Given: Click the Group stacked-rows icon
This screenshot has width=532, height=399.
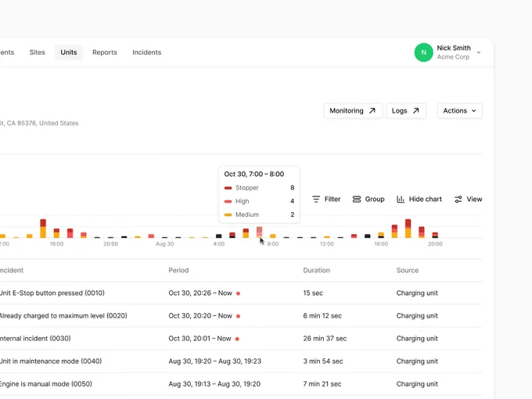Looking at the screenshot, I should [x=357, y=199].
